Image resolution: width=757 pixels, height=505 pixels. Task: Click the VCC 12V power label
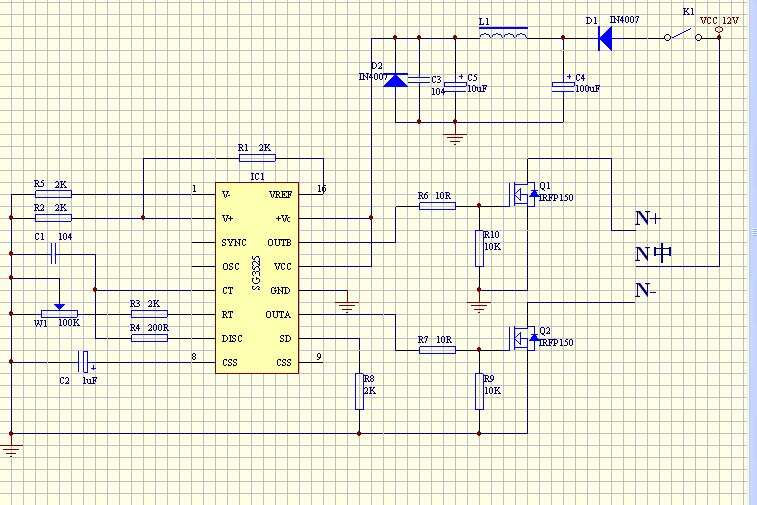pos(720,21)
